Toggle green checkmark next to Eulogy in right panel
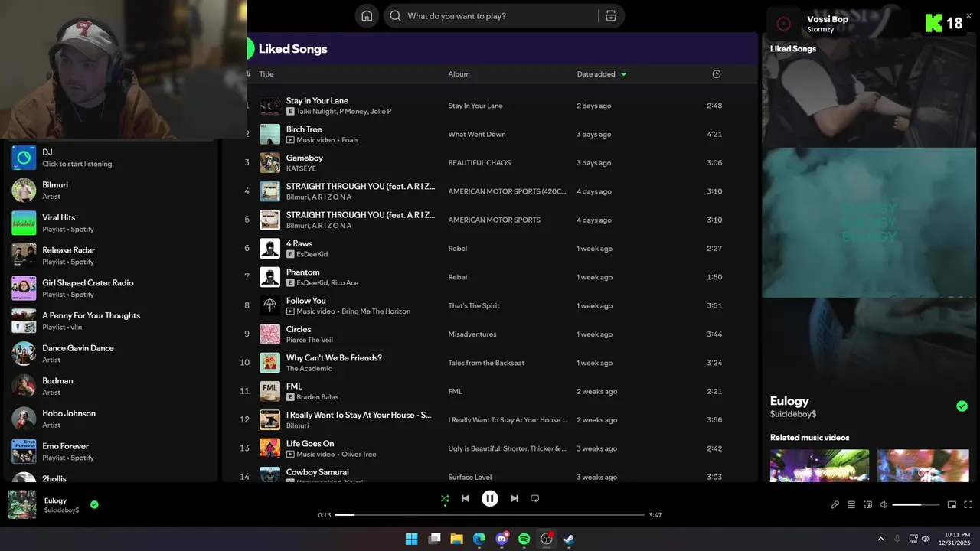This screenshot has height=551, width=980. [962, 406]
